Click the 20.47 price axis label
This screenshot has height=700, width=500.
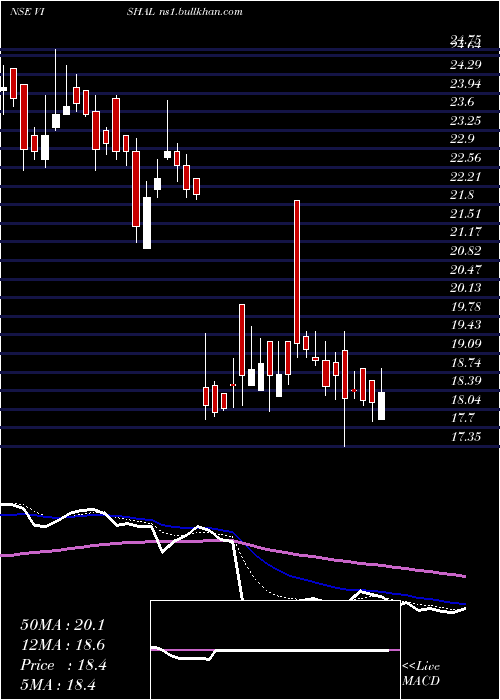[x=465, y=270]
